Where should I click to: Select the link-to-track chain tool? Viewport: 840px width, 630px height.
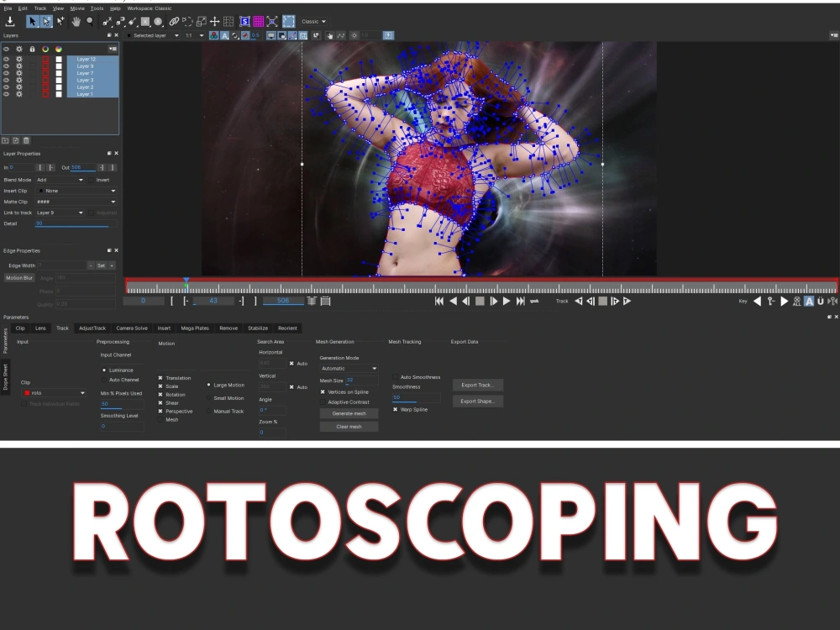[174, 21]
